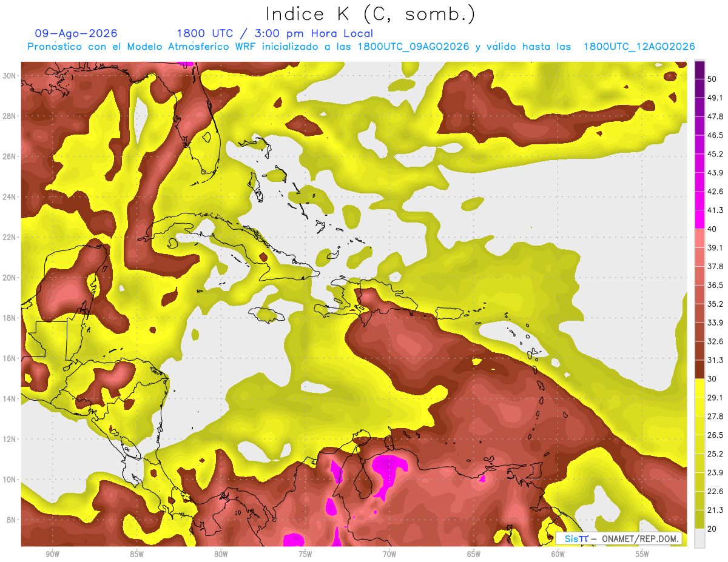Image resolution: width=728 pixels, height=562 pixels.
Task: Click the colorbar value label 25.2
Action: click(x=715, y=454)
